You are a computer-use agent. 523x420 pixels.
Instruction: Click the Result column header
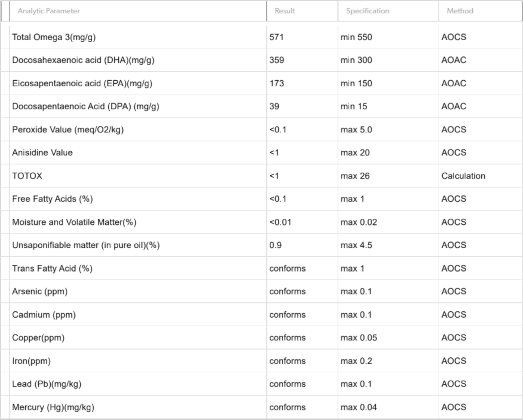tap(284, 11)
